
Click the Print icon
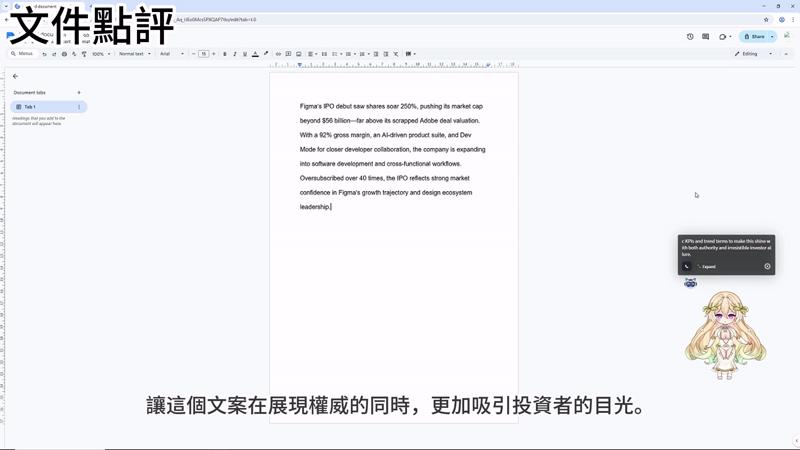point(64,54)
